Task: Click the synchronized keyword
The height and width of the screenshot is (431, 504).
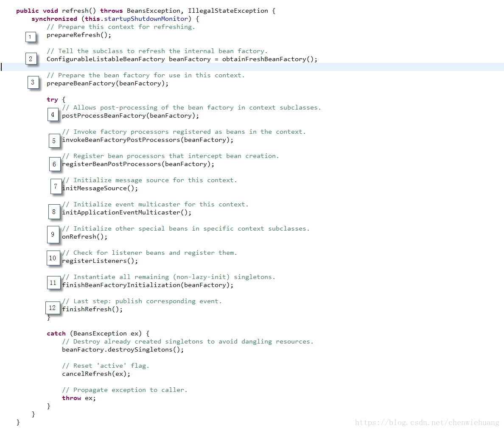Action: point(54,19)
